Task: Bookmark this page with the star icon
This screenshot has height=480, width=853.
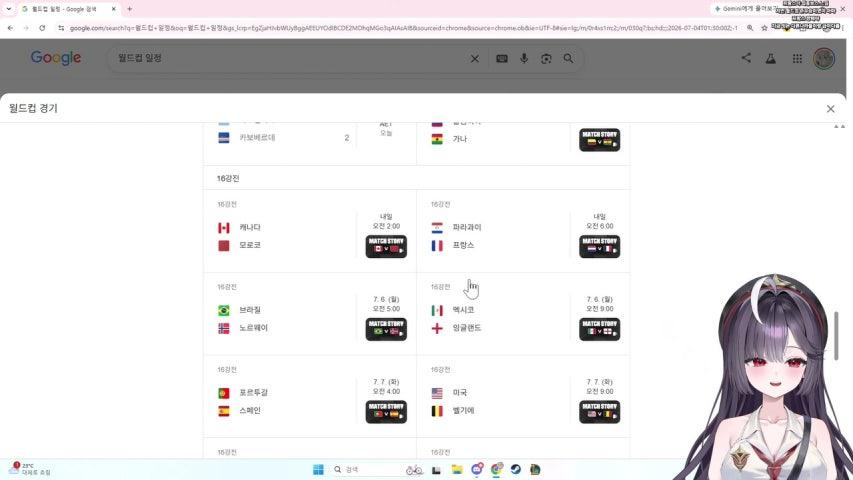Action: click(x=764, y=28)
